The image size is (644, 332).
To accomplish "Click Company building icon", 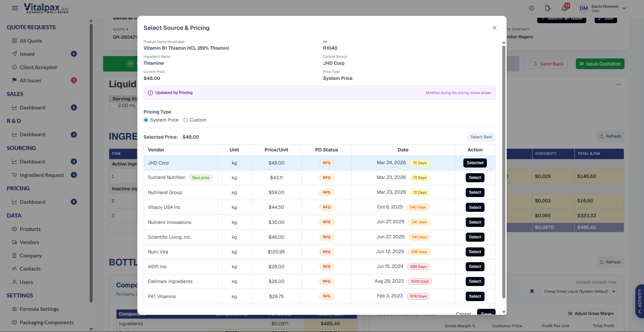I will (14, 255).
